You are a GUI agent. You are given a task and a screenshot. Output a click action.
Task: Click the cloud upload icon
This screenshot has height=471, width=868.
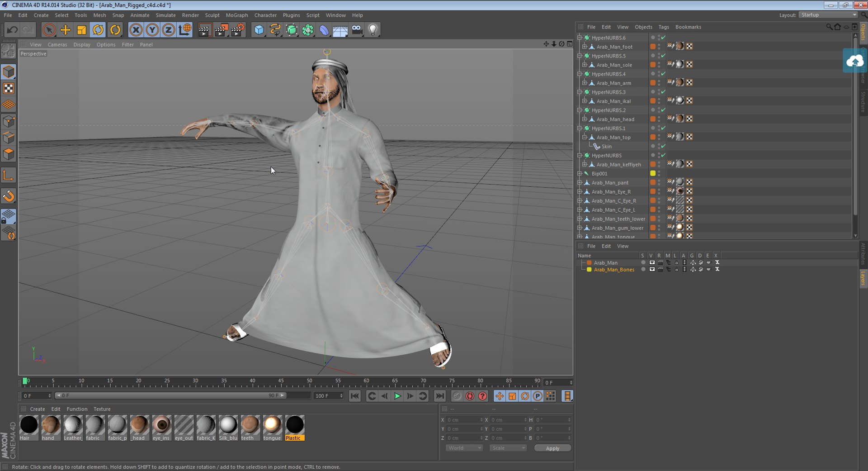point(854,61)
